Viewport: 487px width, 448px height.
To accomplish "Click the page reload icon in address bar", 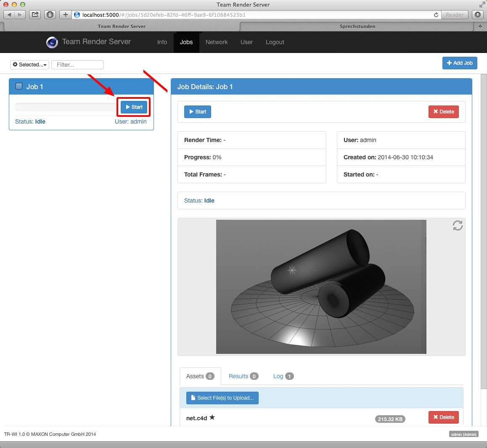I will click(x=436, y=15).
